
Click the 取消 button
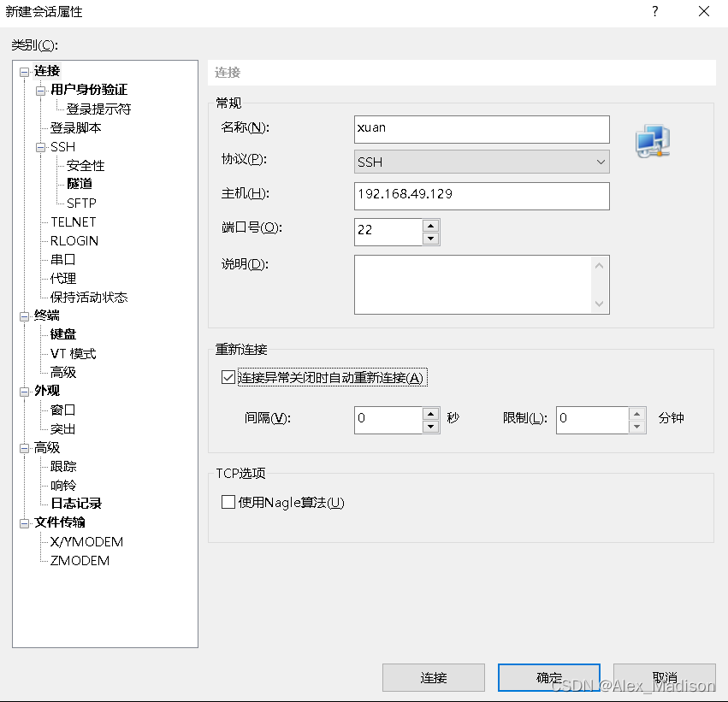(664, 677)
